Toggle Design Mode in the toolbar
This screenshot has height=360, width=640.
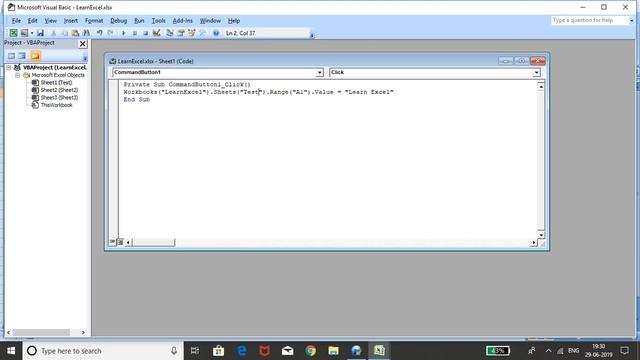coord(157,33)
